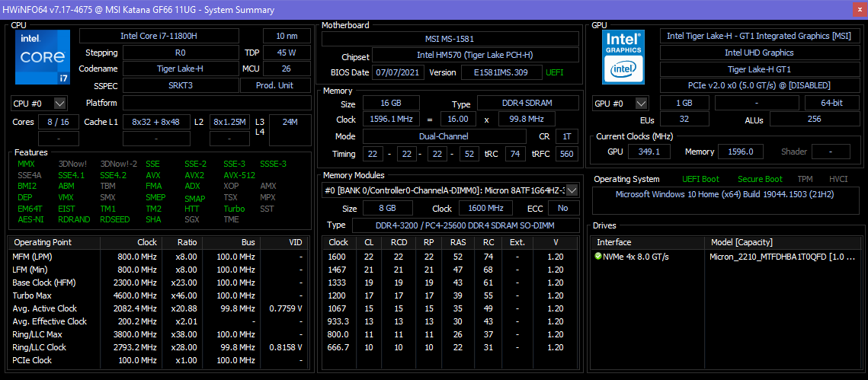Click the Intel HM570 chipset field

coord(475,56)
